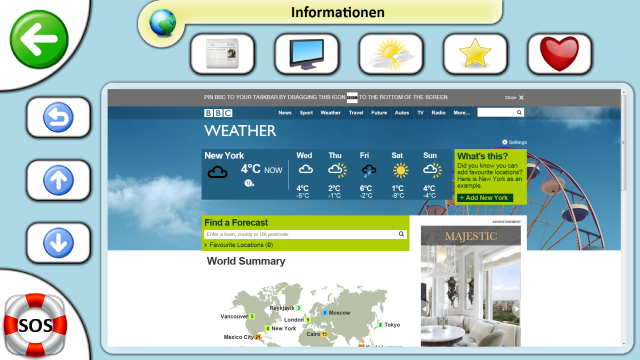This screenshot has height=360, width=640.
Task: Open the TV monitor icon
Action: point(307,54)
